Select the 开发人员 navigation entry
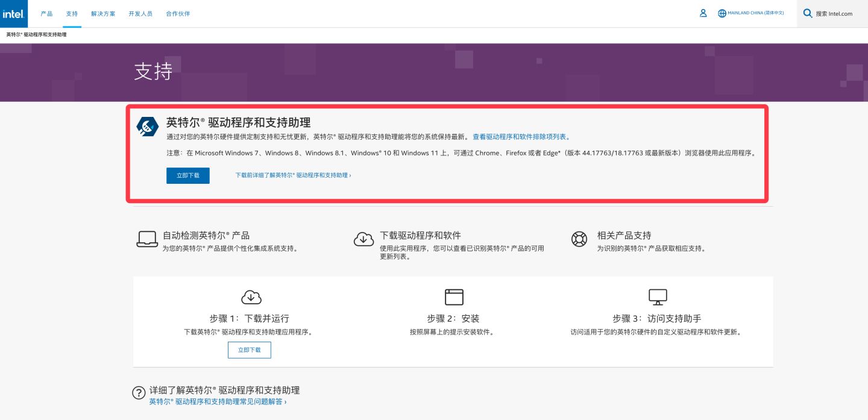Viewport: 868px width, 420px height. (x=140, y=13)
